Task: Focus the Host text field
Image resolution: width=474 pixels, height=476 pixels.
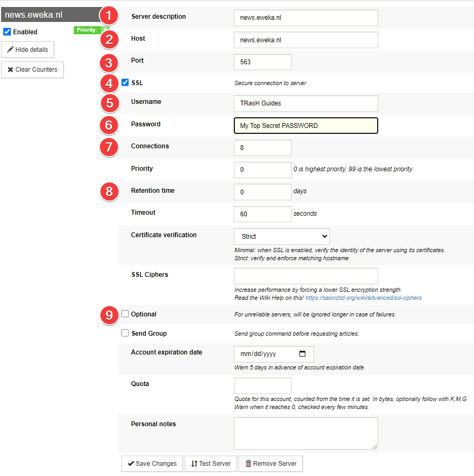Action: click(305, 40)
